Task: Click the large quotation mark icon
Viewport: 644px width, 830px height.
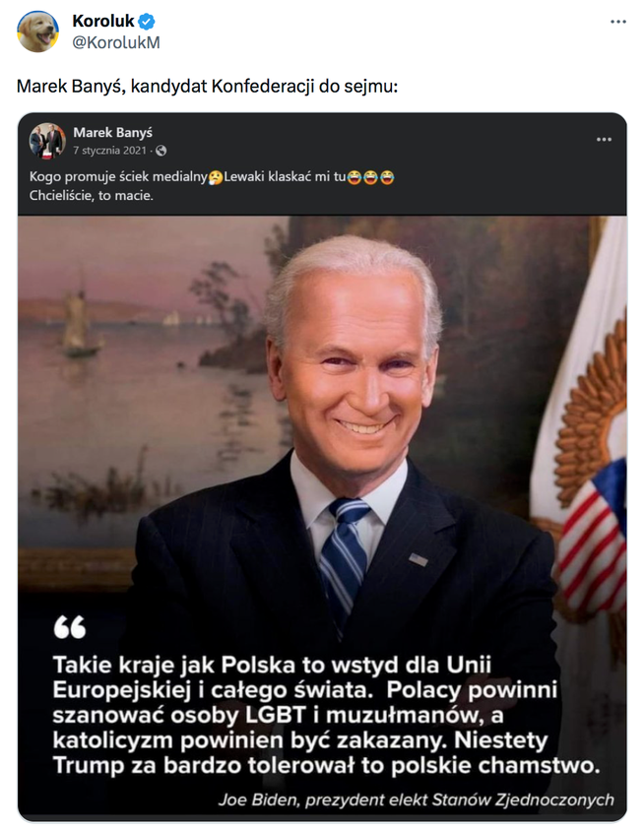Action: tap(70, 627)
